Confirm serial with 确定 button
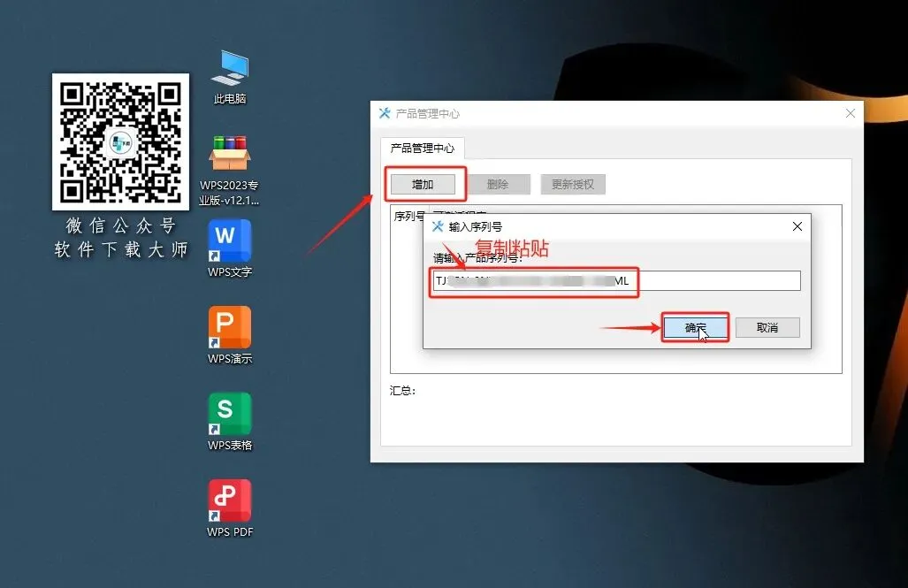This screenshot has height=588, width=908. point(696,327)
